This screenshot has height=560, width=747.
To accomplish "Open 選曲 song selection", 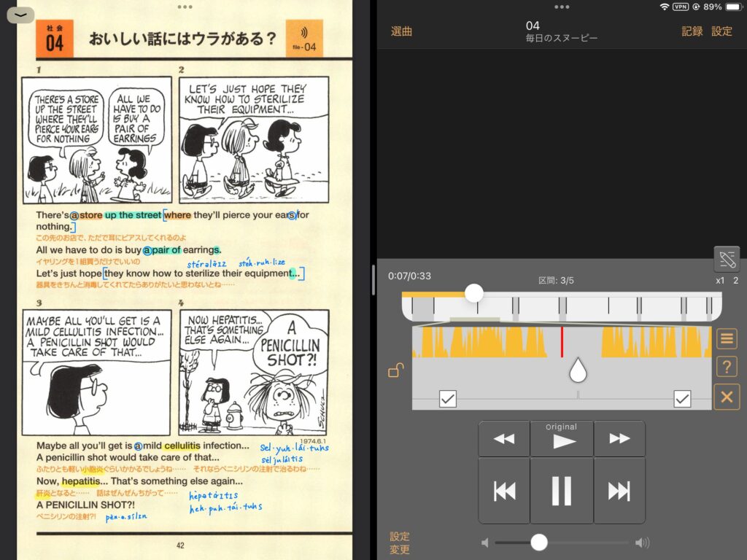I will point(401,31).
